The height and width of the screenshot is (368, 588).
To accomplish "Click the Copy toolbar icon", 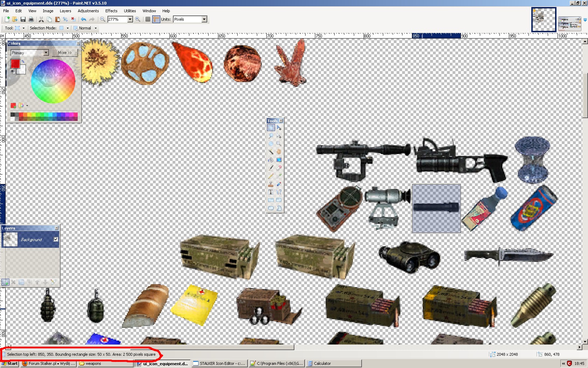I will tap(49, 19).
